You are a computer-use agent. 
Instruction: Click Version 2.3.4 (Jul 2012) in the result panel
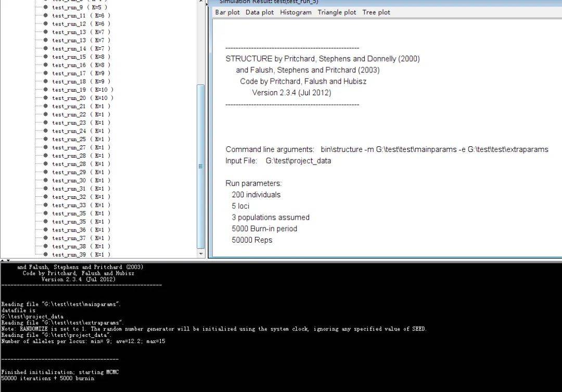[292, 93]
